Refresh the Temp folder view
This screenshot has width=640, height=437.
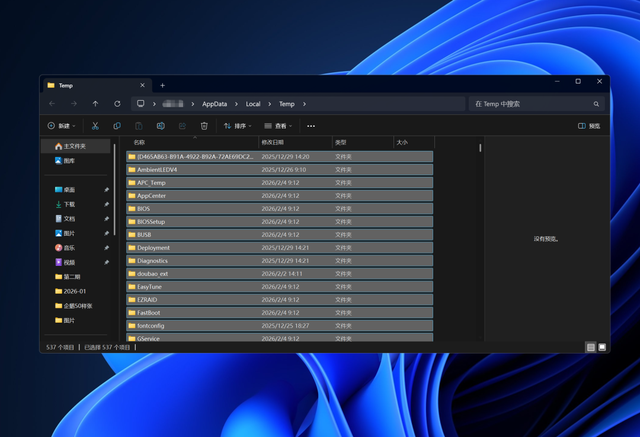point(117,104)
